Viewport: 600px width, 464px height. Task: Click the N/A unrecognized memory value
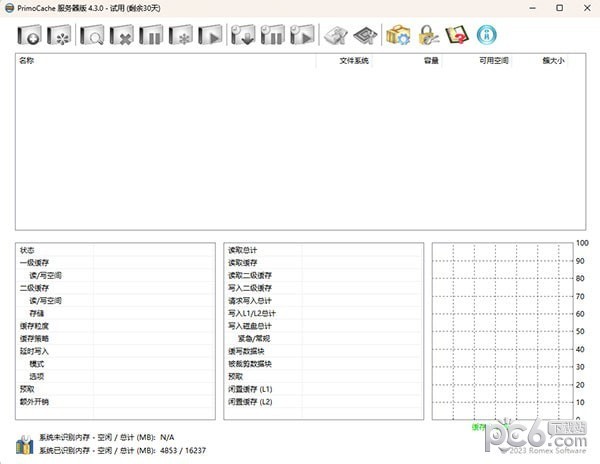[x=167, y=437]
